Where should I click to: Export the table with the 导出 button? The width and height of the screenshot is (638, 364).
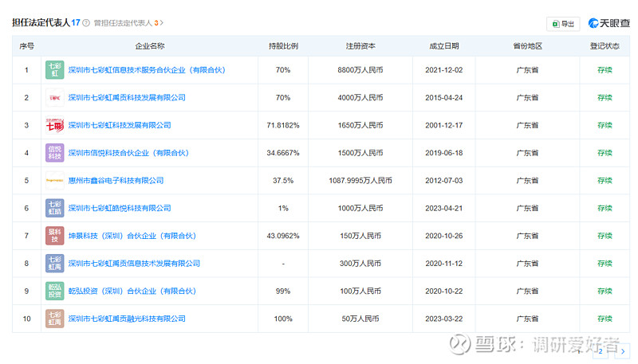pos(563,24)
